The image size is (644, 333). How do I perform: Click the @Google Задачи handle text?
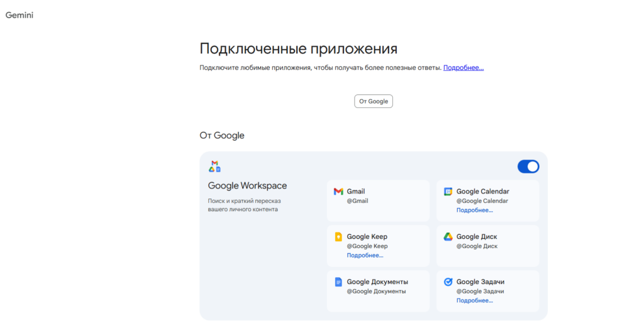(x=480, y=291)
